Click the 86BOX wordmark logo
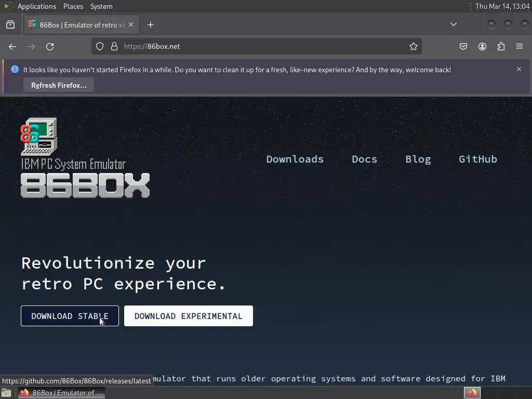This screenshot has width=532, height=399. coord(85,185)
